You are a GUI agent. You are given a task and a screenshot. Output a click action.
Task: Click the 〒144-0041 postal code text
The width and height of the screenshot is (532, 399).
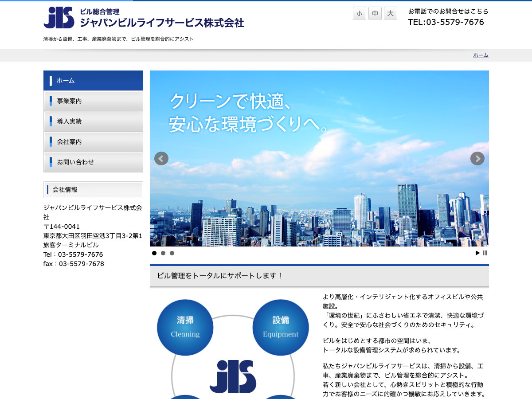[x=62, y=227]
